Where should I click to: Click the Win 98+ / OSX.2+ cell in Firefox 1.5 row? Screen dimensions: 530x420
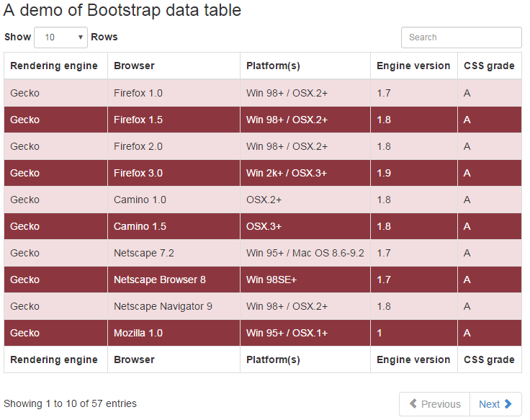[305, 120]
